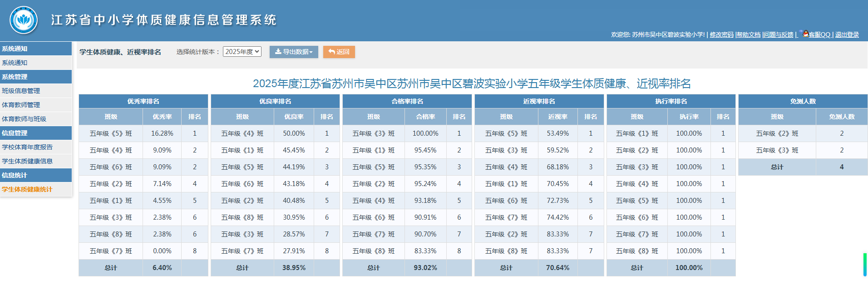Select 学生体质健康统计 in sidebar
The image size is (868, 295).
(27, 189)
